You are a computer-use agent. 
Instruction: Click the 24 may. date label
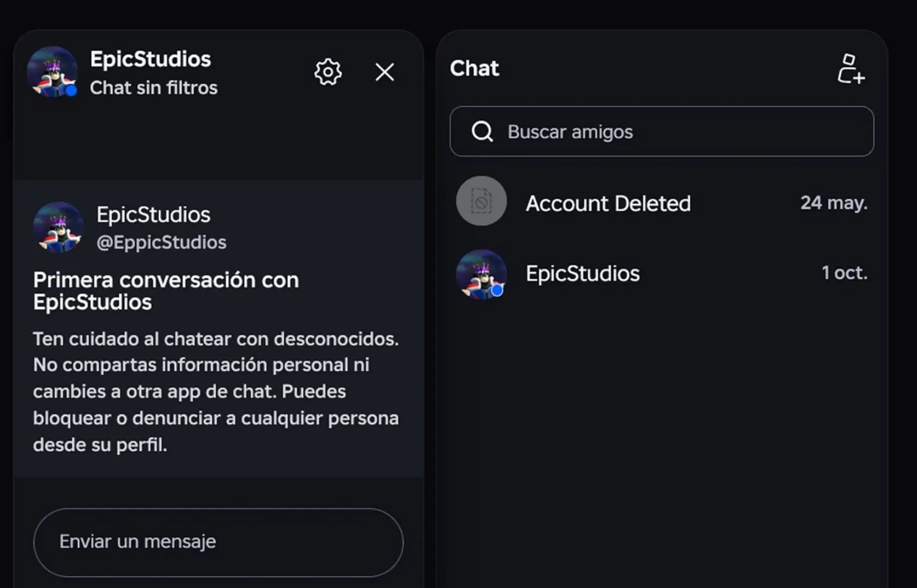pyautogui.click(x=834, y=203)
